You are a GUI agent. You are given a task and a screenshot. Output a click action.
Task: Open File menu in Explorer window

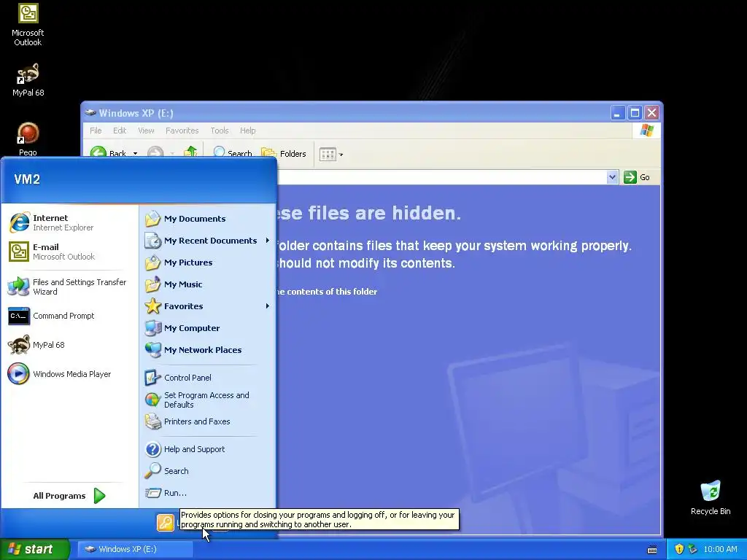96,131
